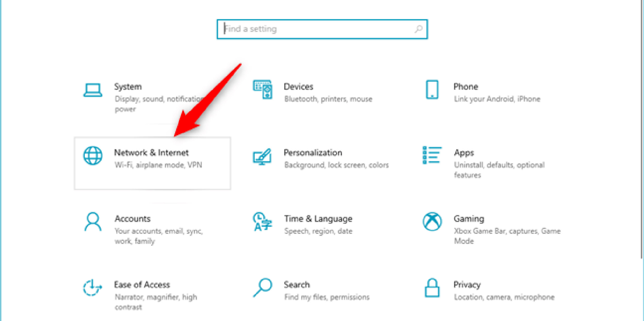This screenshot has height=321, width=644.
Task: Click the magnifier icon in the search box
Action: [418, 29]
